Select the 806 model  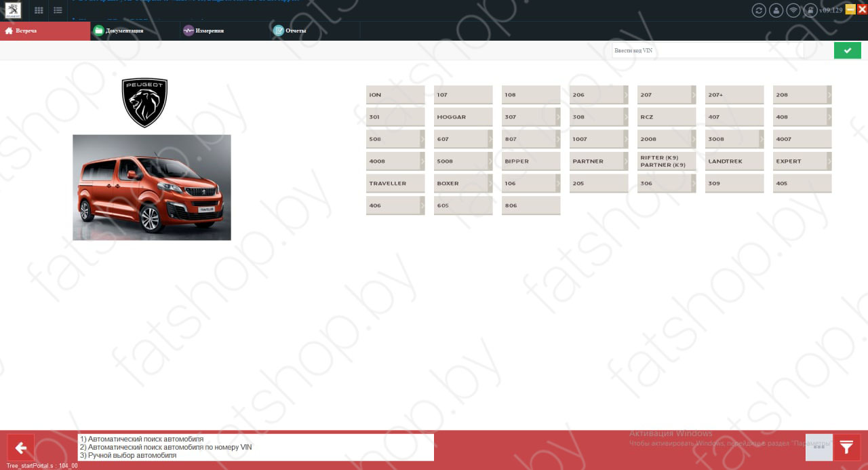tap(531, 205)
